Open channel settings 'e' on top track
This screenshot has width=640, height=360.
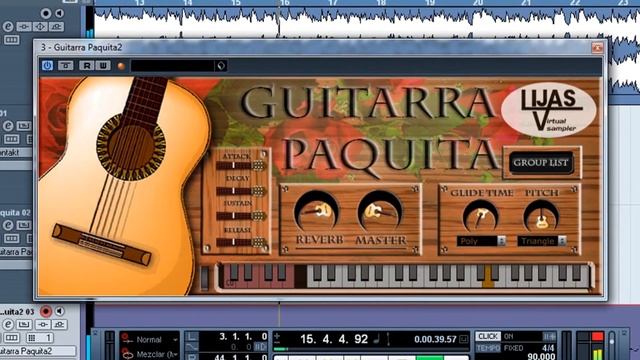(8, 27)
